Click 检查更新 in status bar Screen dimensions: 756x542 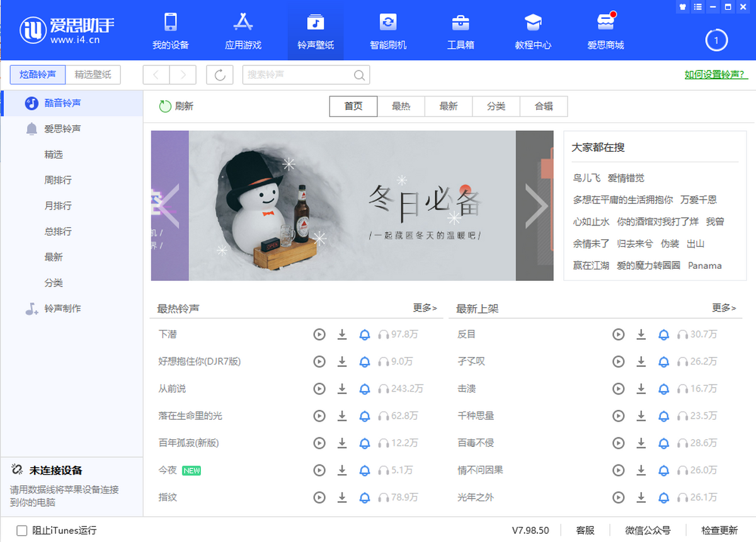point(719,531)
